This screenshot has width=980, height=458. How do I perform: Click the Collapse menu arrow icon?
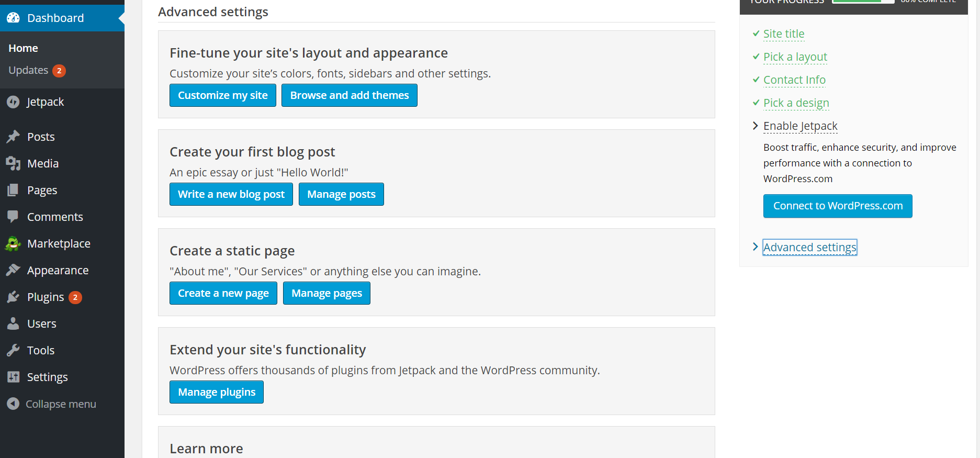point(13,404)
